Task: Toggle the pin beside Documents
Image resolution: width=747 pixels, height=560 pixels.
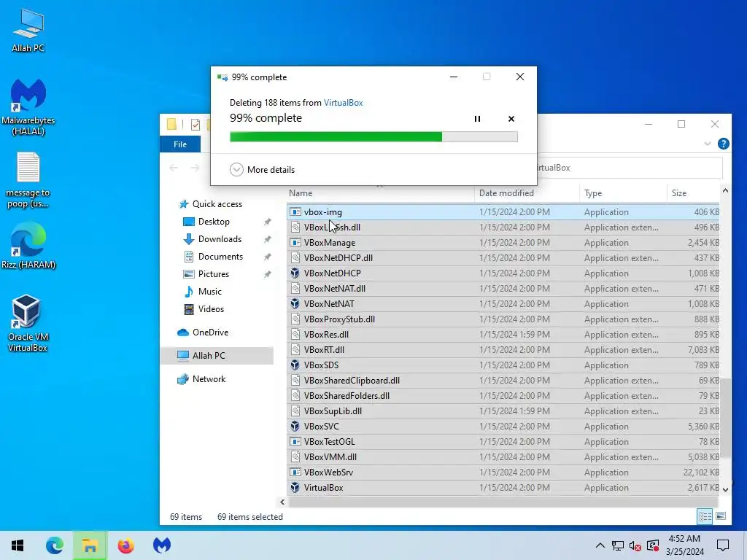Action: [267, 257]
